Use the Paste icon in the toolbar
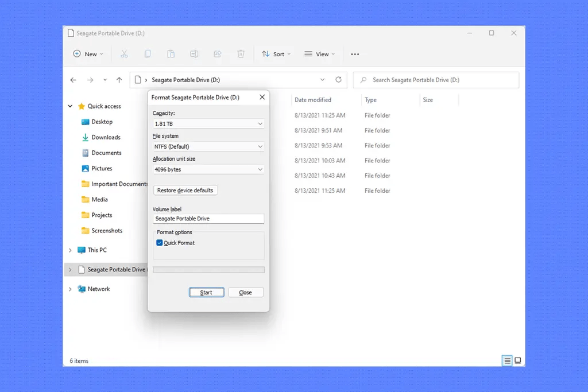 [171, 53]
